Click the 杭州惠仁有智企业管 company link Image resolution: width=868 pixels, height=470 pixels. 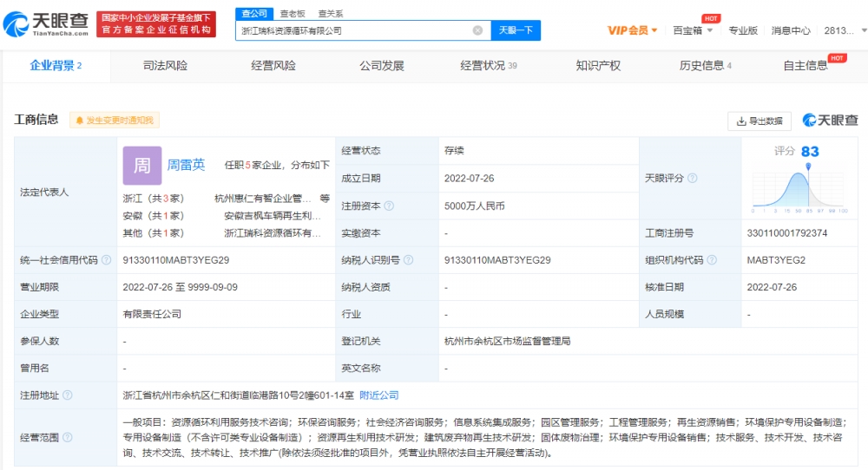click(x=262, y=199)
